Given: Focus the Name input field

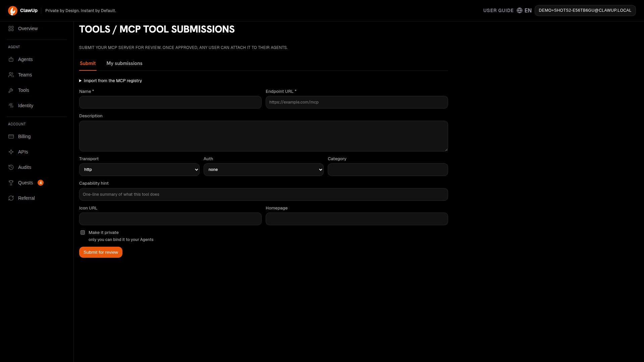Looking at the screenshot, I should point(170,102).
